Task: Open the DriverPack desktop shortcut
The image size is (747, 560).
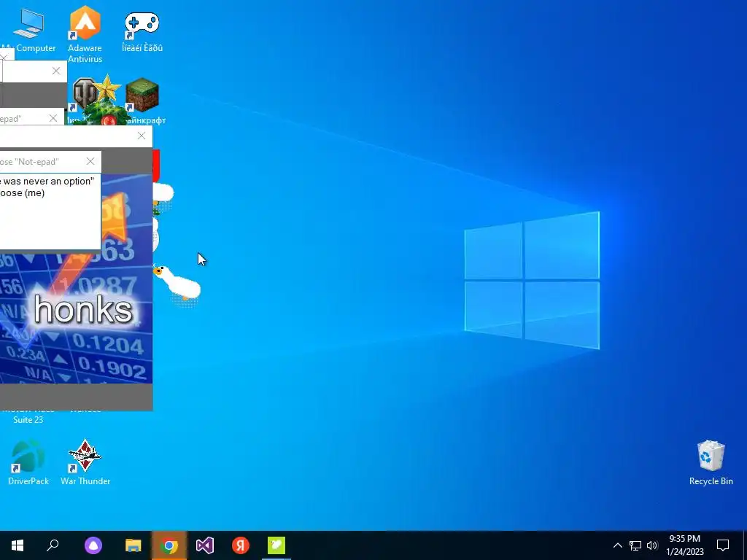Action: [28, 462]
